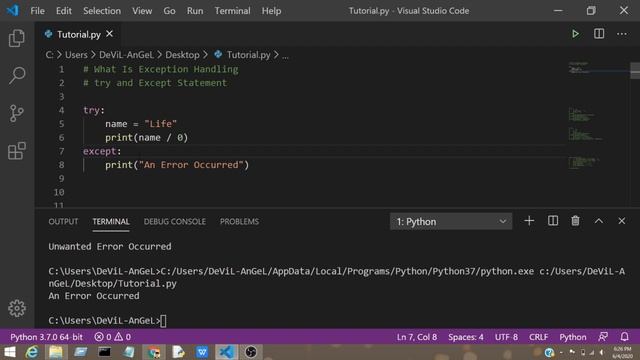Viewport: 640px width, 360px height.
Task: Click "An Error Occurred" string on line 8
Action: tap(191, 165)
